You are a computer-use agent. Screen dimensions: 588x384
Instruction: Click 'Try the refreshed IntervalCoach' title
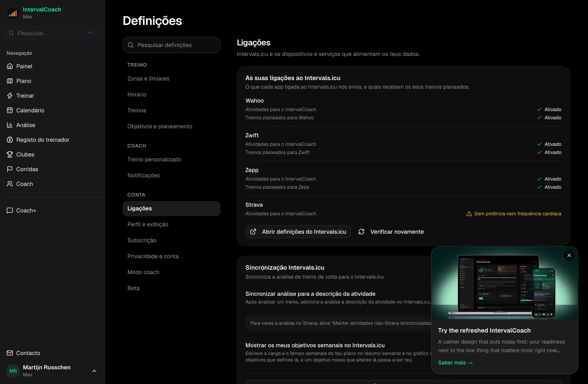click(484, 331)
